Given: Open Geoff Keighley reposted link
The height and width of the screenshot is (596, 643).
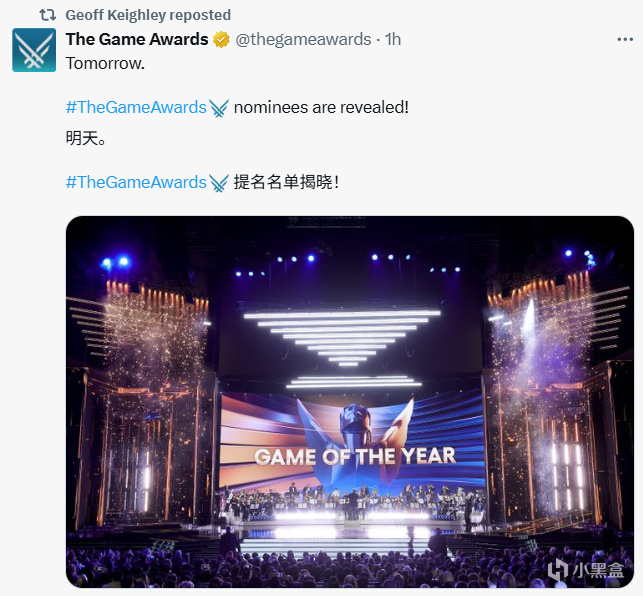Looking at the screenshot, I should (x=148, y=15).
